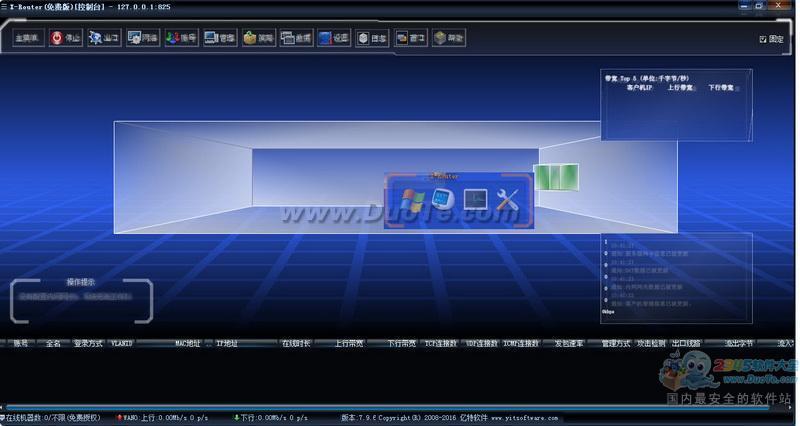Click the red power Stop (停止) toolbar button
The width and height of the screenshot is (800, 426).
click(65, 38)
